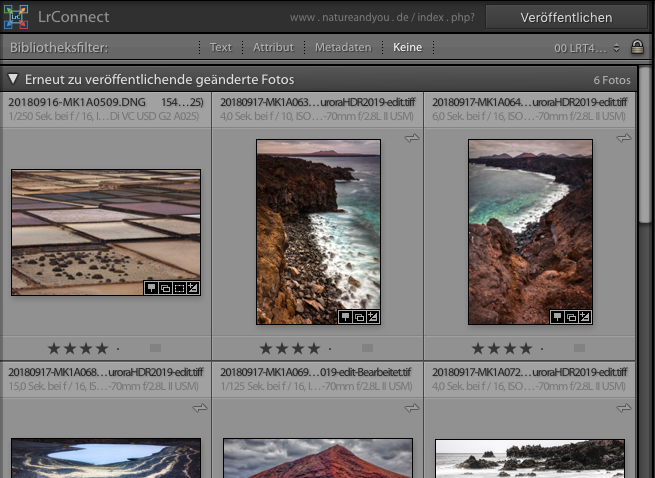
Task: Set three-star rating on MK1A0509 photo
Action: click(x=86, y=348)
